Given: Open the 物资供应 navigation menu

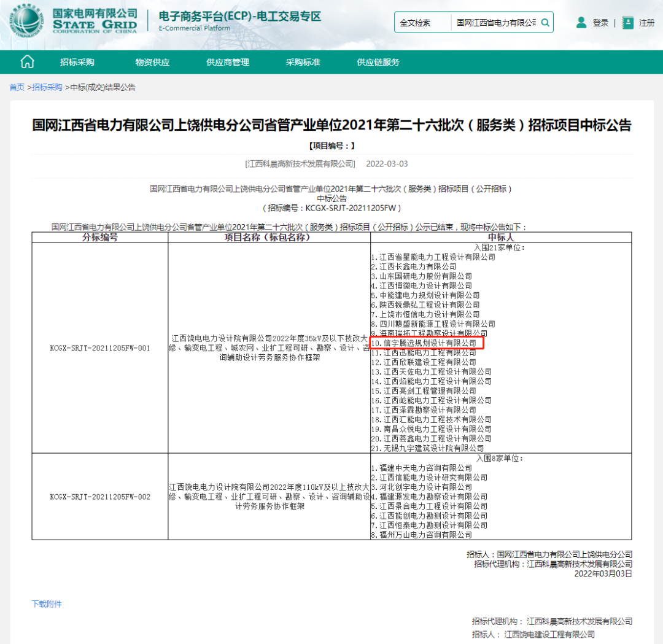Looking at the screenshot, I should tap(152, 63).
